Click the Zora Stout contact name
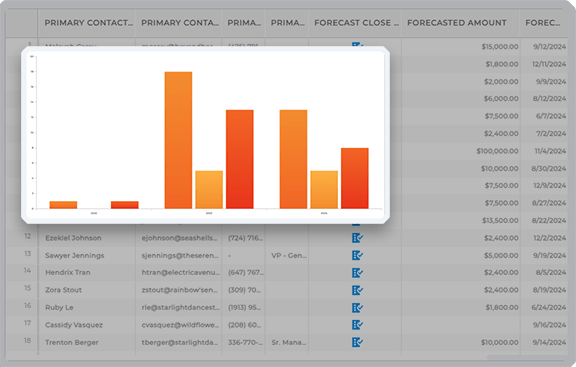This screenshot has width=576, height=367. point(63,290)
